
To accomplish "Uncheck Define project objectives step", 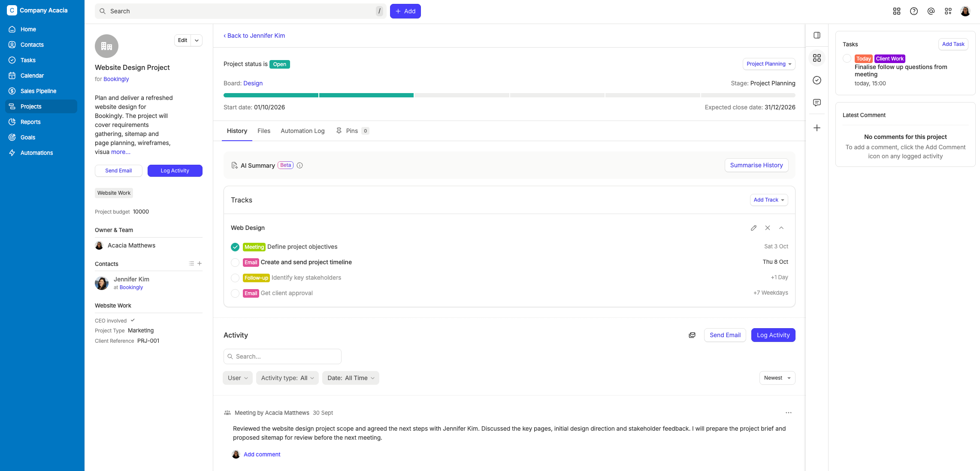I will pos(235,247).
